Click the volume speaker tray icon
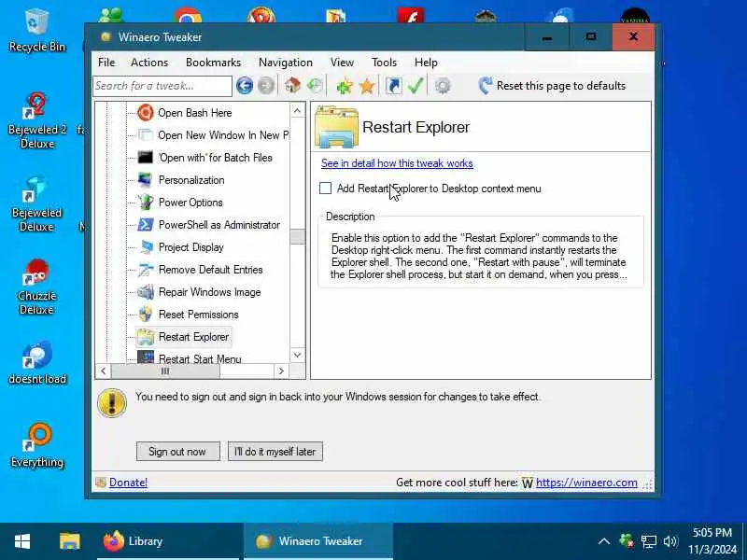The image size is (747, 560). click(670, 541)
